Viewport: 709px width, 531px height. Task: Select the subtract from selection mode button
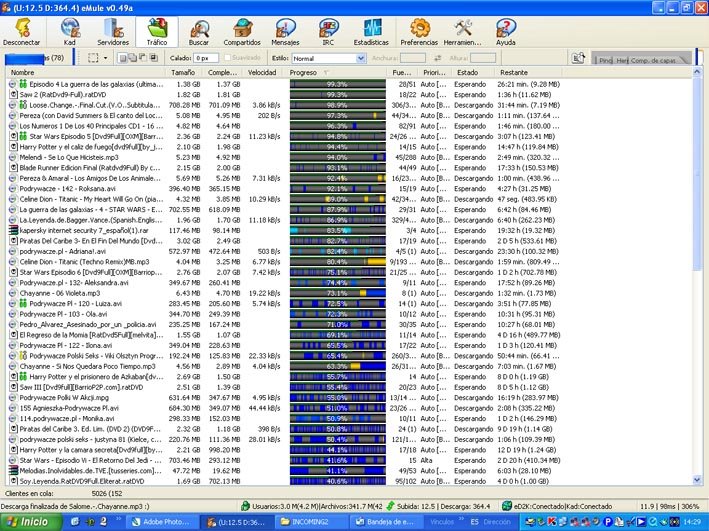[x=142, y=58]
